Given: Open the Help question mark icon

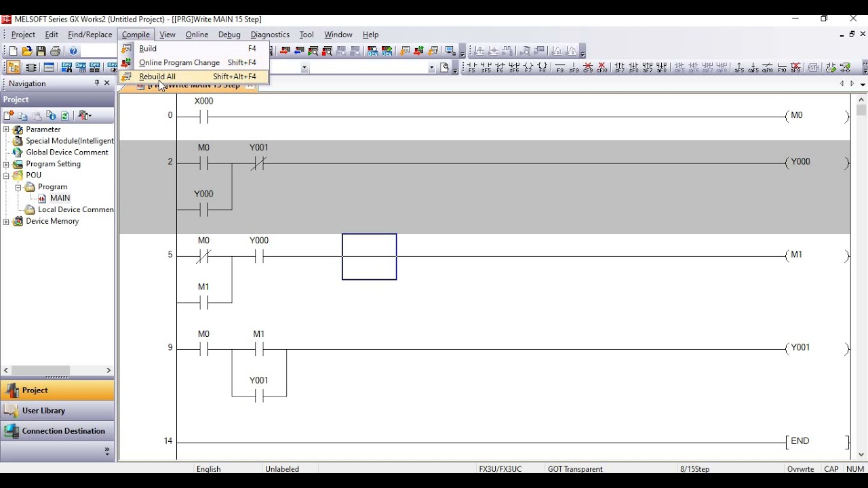Looking at the screenshot, I should click(74, 51).
